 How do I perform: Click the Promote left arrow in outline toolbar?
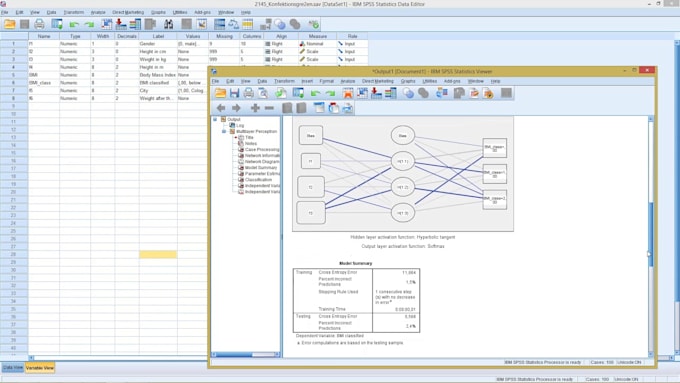click(x=221, y=108)
